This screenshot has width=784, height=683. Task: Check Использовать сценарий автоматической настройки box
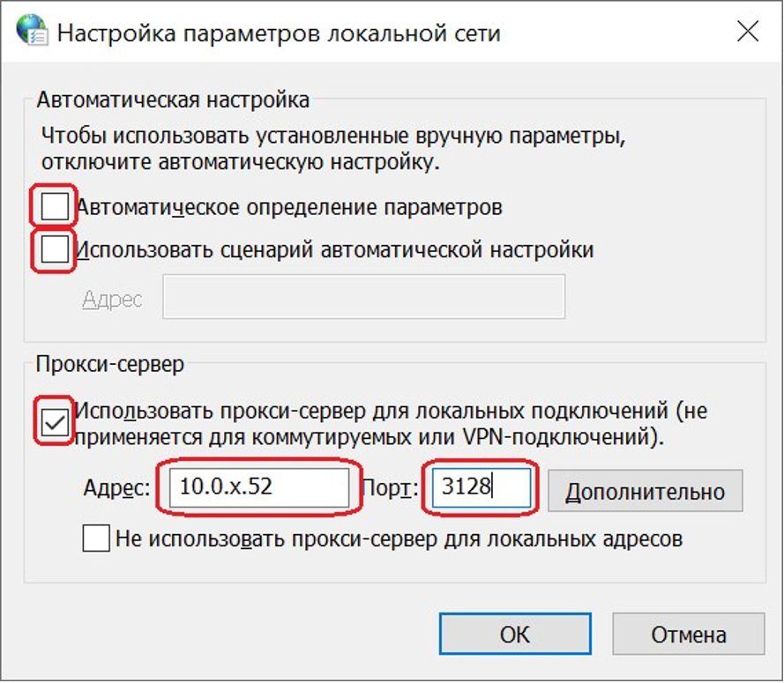55,250
